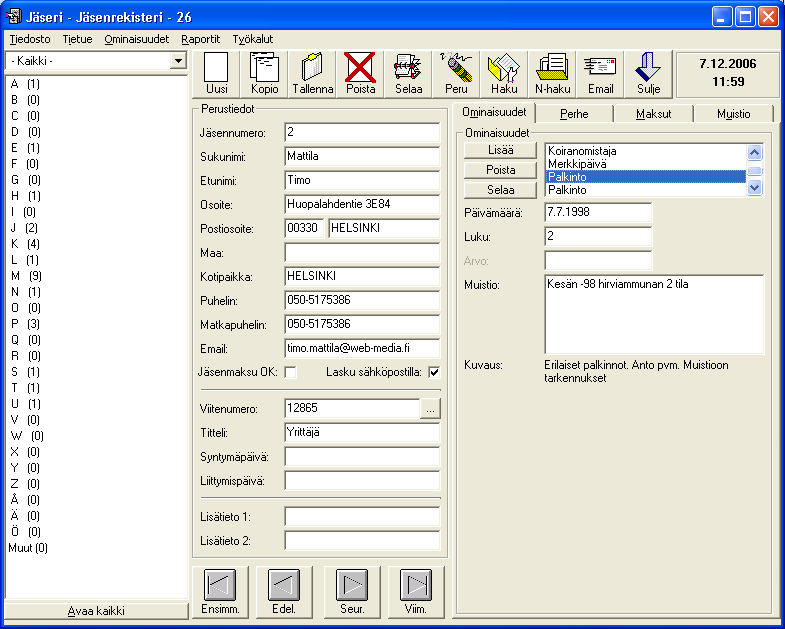Select letter T (1) in index
785x629 pixels.
tap(26, 388)
